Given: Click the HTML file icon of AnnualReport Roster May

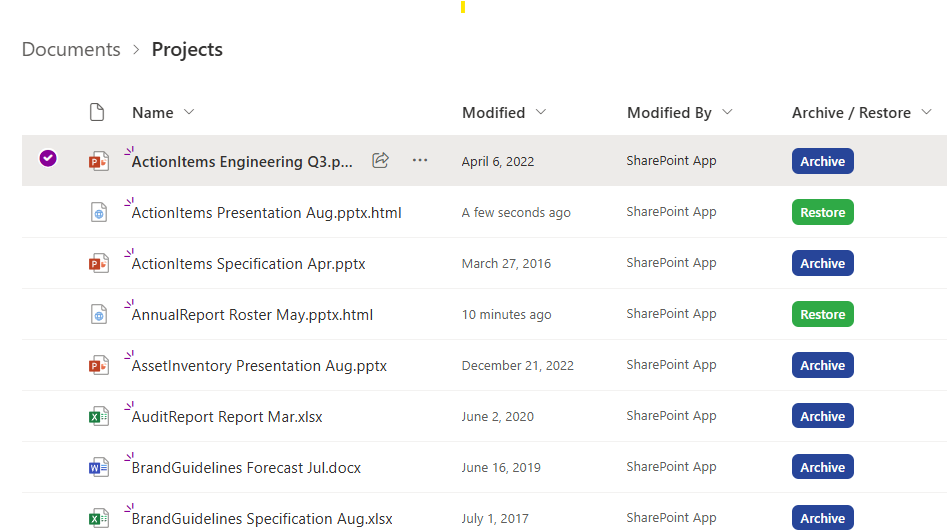Looking at the screenshot, I should pos(98,314).
